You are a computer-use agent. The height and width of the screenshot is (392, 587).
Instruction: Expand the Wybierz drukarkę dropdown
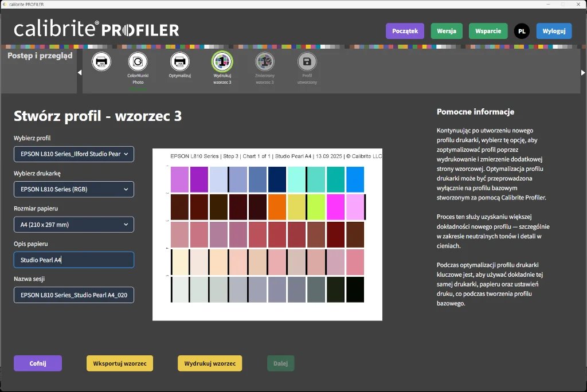click(73, 189)
